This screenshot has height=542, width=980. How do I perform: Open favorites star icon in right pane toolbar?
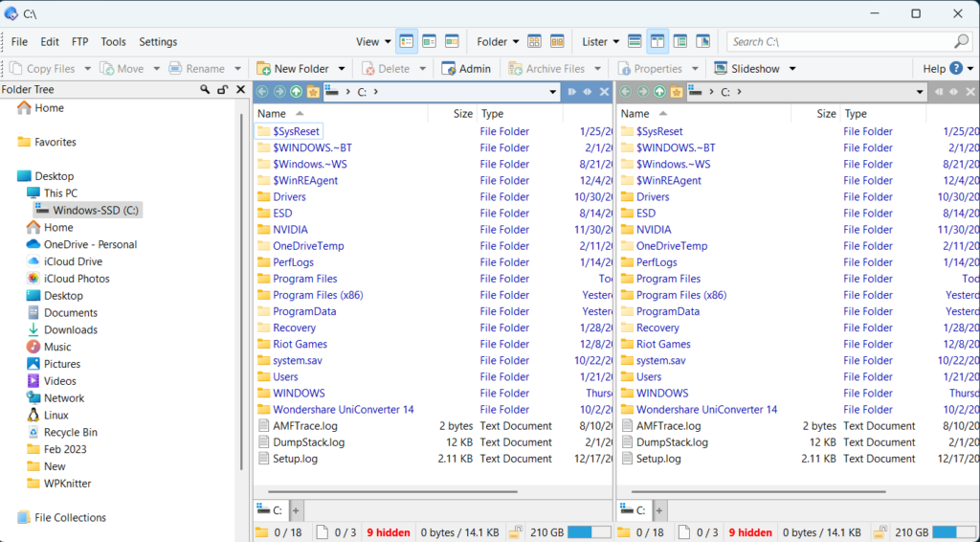pyautogui.click(x=676, y=92)
